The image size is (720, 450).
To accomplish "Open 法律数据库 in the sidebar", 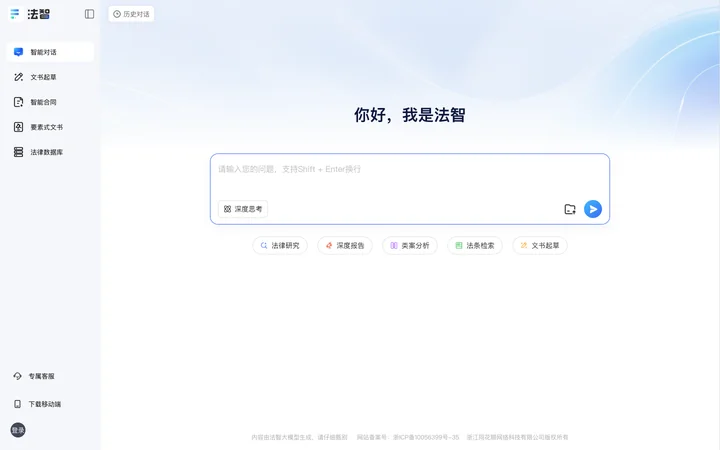I will click(x=51, y=152).
